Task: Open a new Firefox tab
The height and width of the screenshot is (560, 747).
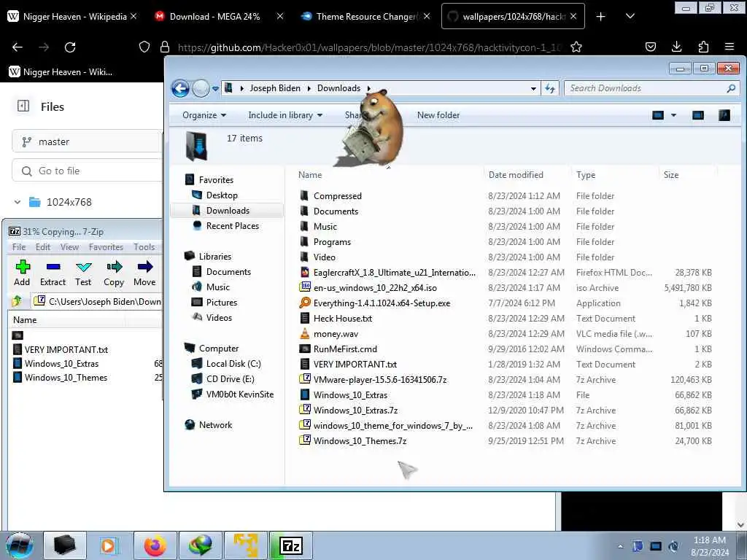Action: pos(601,16)
